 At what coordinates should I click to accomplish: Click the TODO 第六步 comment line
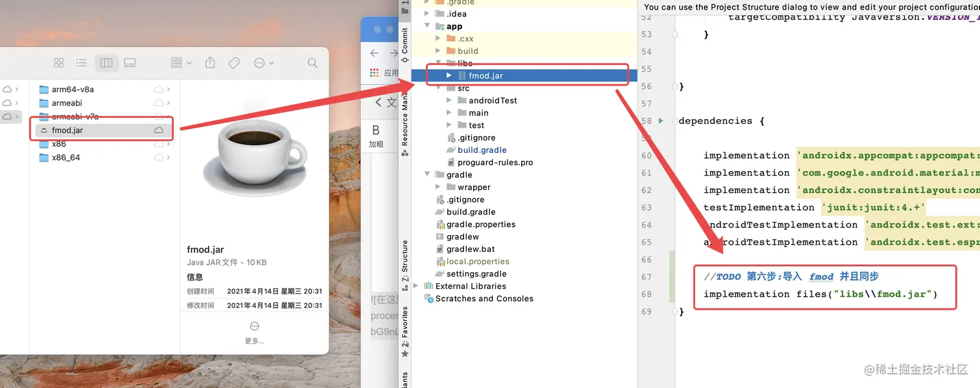click(x=791, y=277)
